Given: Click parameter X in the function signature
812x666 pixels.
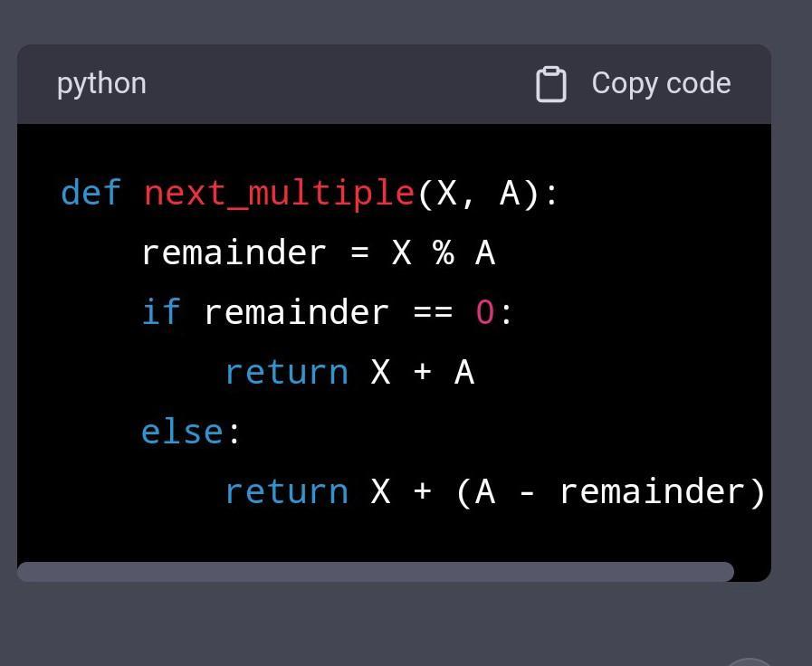Looking at the screenshot, I should [446, 193].
